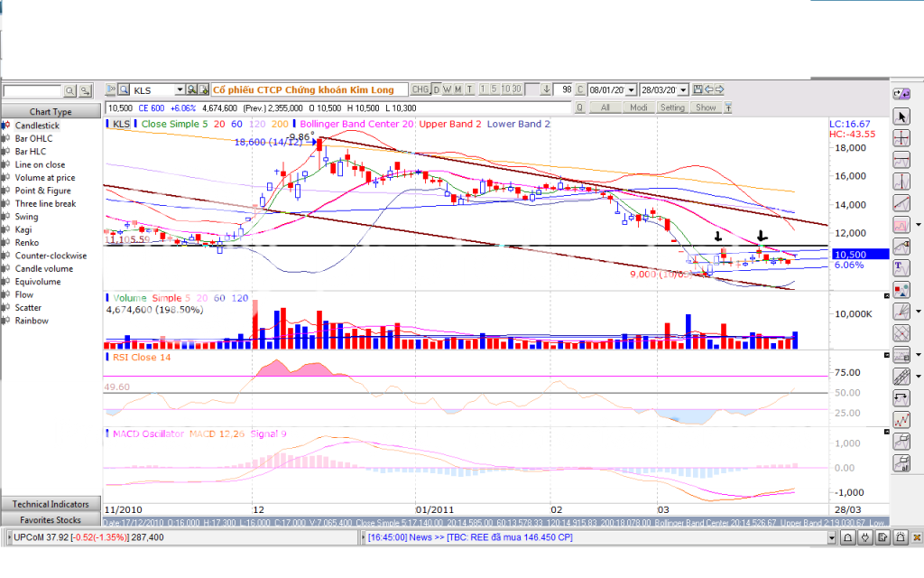Switch to Favorites Stocks tab

point(51,520)
